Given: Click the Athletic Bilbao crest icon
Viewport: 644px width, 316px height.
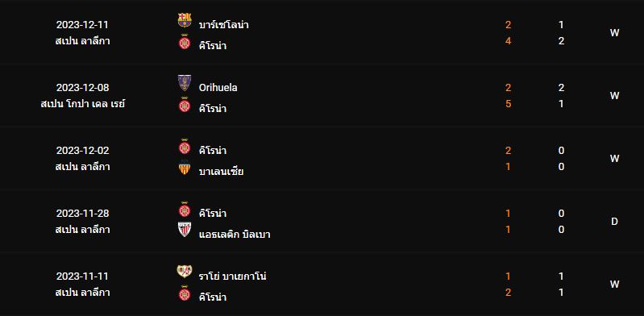Looking at the screenshot, I should pos(185,230).
